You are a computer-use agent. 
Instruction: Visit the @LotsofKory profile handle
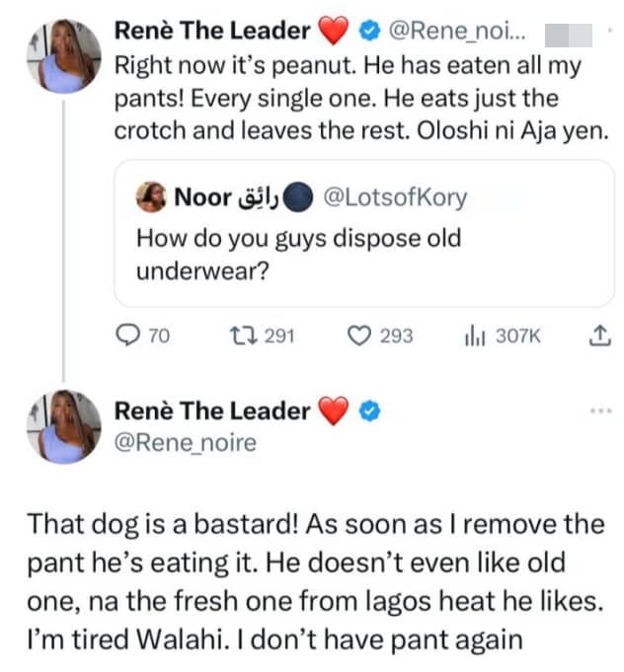click(394, 198)
